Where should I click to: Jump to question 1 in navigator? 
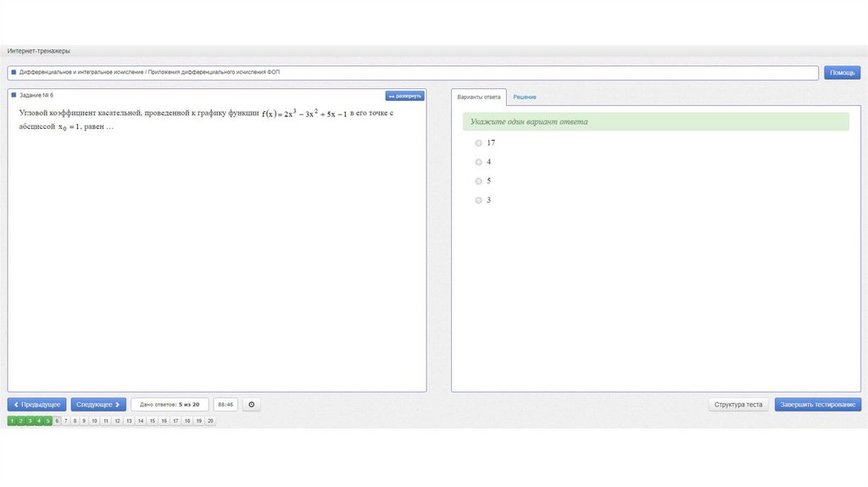[x=12, y=421]
